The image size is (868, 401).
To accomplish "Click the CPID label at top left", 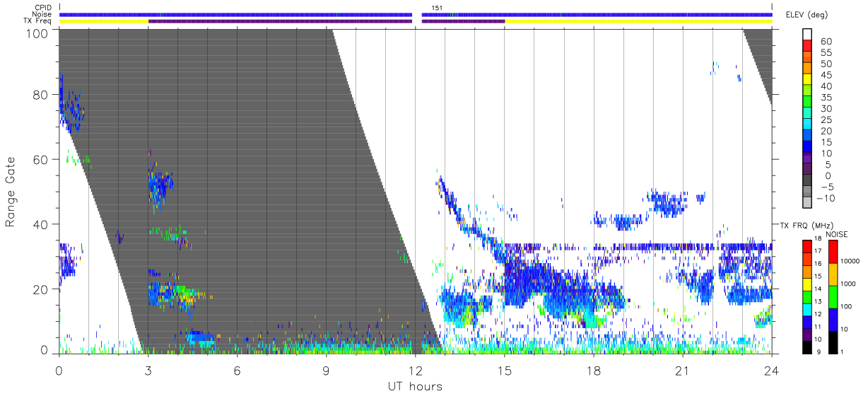I will point(42,7).
